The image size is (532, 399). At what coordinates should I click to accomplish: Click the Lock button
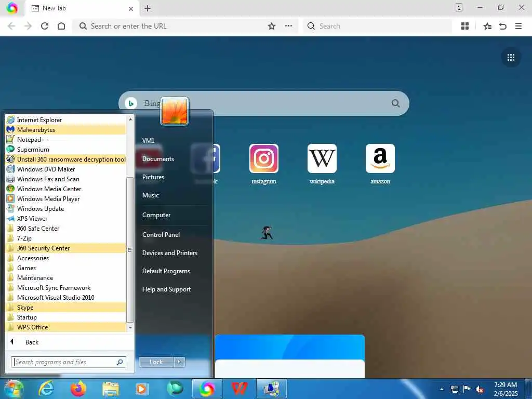click(156, 362)
